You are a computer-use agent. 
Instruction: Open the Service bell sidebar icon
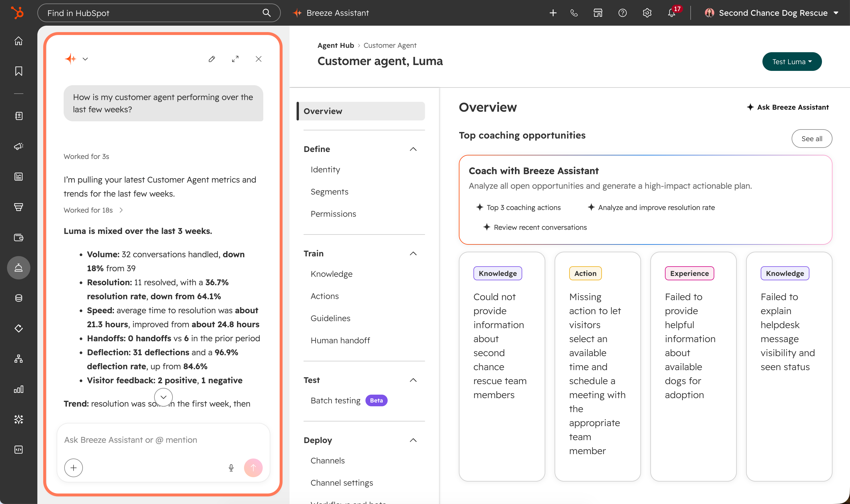point(19,268)
